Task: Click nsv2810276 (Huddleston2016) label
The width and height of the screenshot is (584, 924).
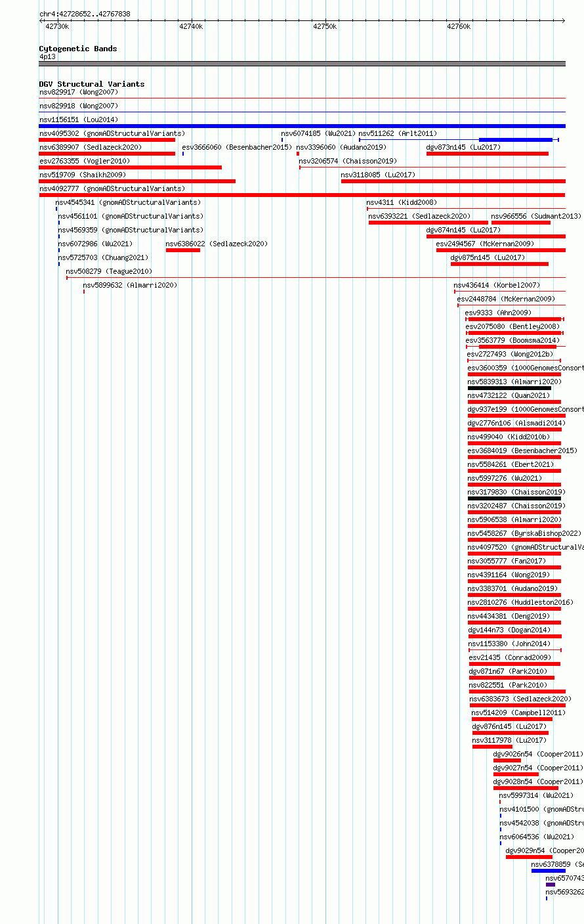Action: tap(520, 602)
